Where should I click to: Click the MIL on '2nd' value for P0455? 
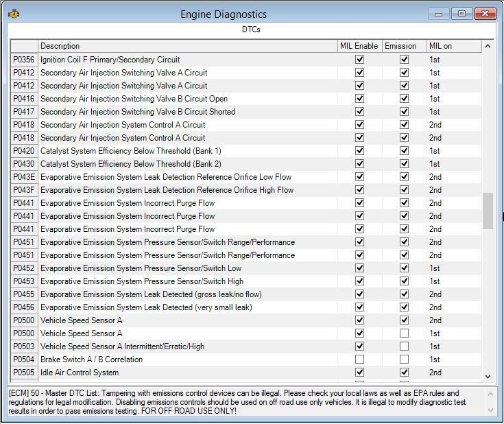click(x=435, y=294)
